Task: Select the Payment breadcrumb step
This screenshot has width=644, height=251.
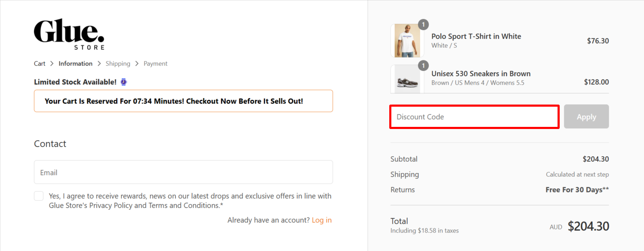Action: point(155,63)
